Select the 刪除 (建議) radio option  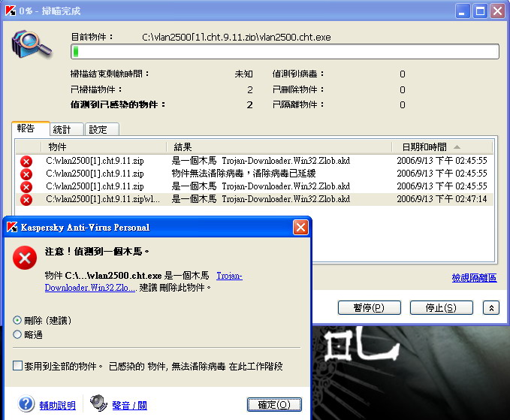point(17,321)
